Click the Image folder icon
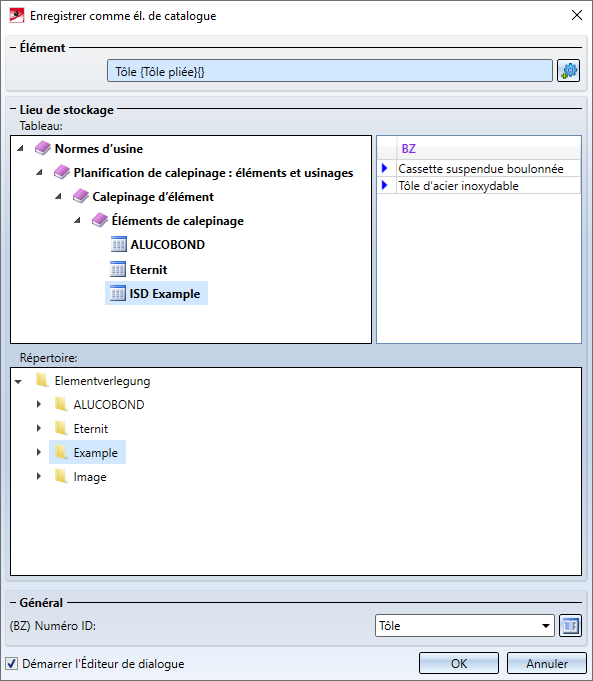This screenshot has height=681, width=593. point(61,477)
